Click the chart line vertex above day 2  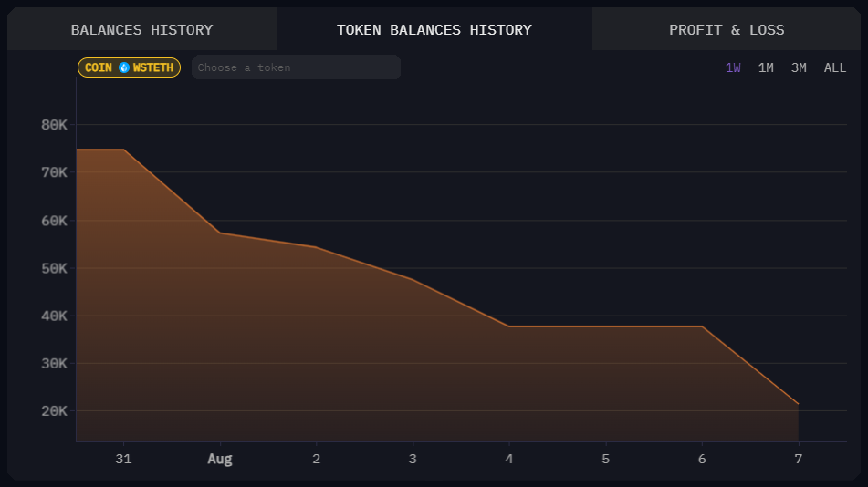316,247
